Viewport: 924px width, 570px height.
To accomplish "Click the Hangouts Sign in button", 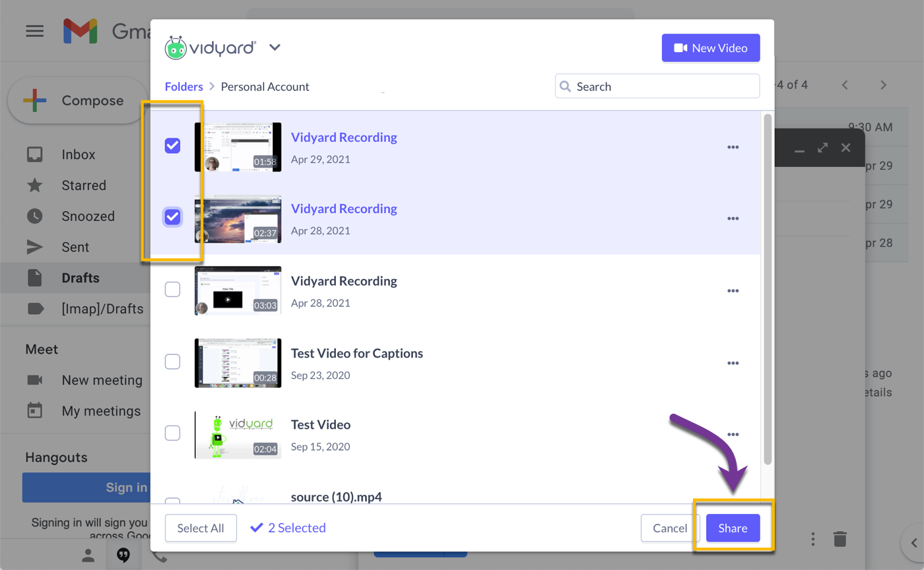I will pyautogui.click(x=86, y=488).
